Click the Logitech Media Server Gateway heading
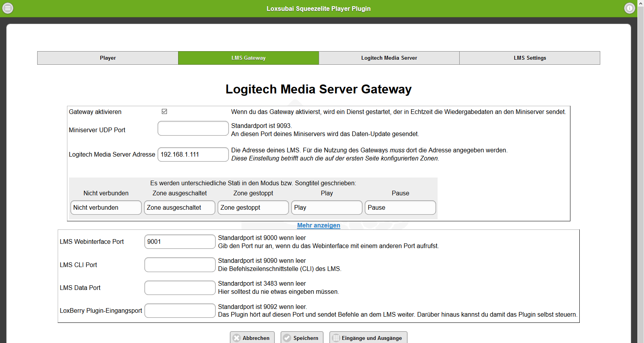Image resolution: width=644 pixels, height=343 pixels. (319, 89)
